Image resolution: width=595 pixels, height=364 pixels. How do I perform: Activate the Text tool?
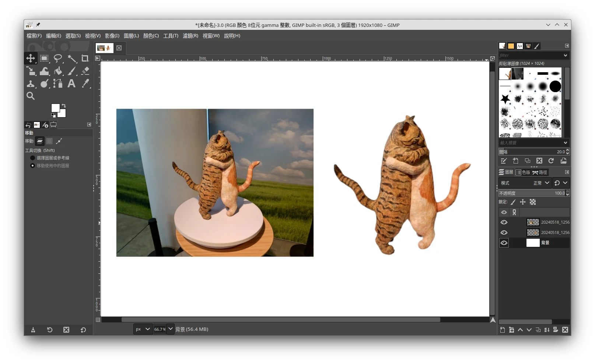tap(71, 84)
